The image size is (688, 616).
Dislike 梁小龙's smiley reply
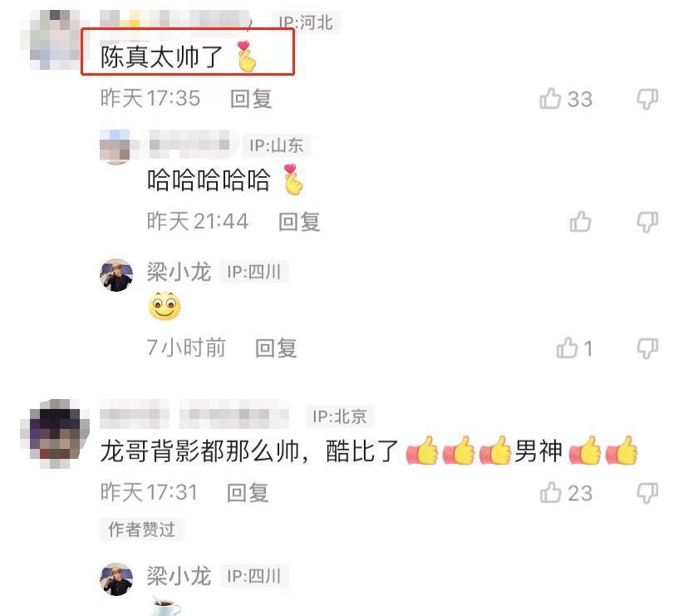click(647, 348)
